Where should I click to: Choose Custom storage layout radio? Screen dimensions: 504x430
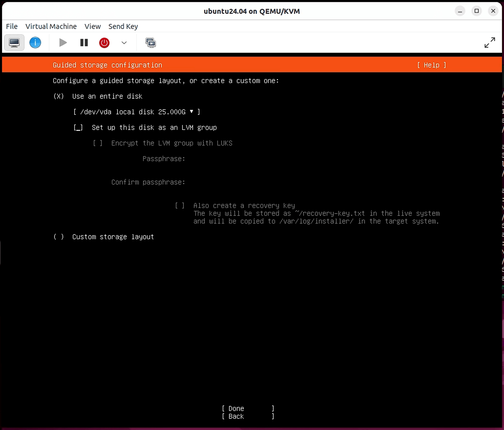click(59, 237)
